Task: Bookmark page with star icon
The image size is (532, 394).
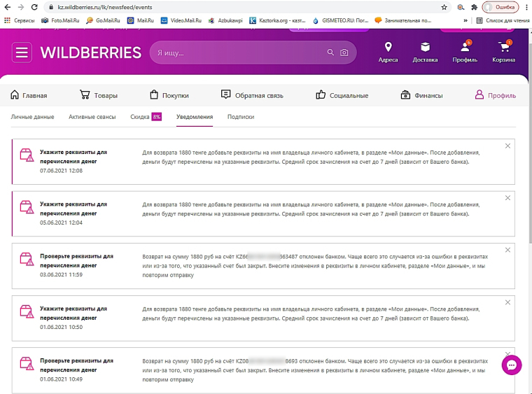Action: click(444, 6)
